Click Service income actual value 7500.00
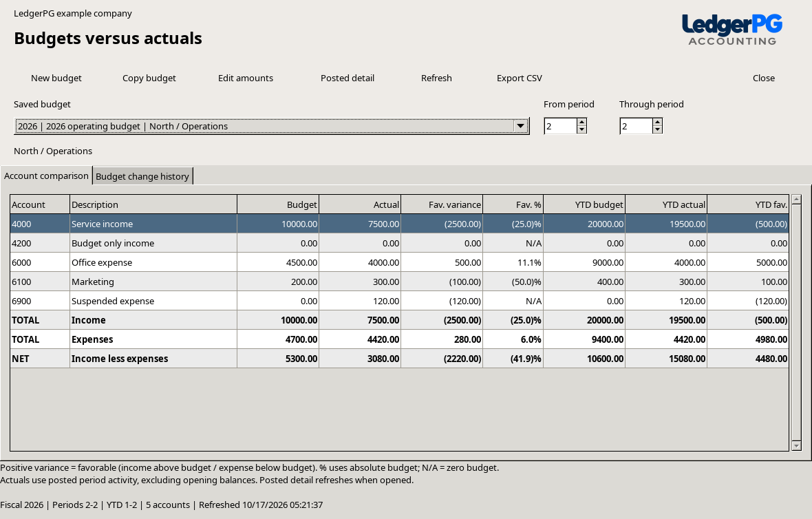Screen dimensions: 812x519 [x=360, y=224]
